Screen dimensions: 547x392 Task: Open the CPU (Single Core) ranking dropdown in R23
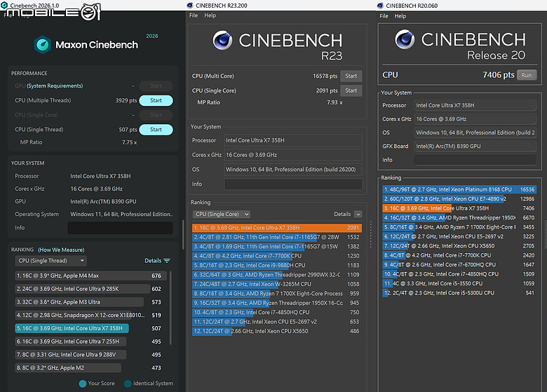(222, 214)
